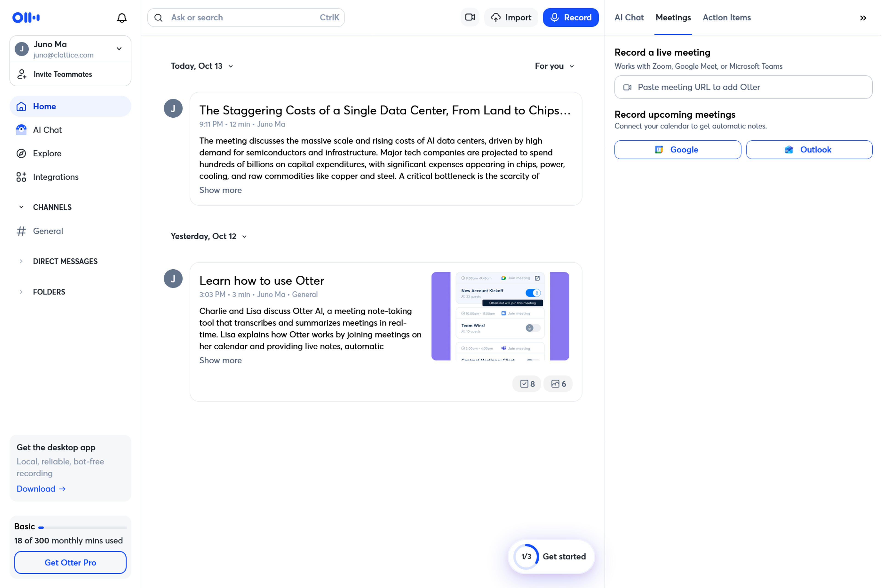882x588 pixels.
Task: Click the monthly minutes usage progress bar
Action: tap(82, 527)
